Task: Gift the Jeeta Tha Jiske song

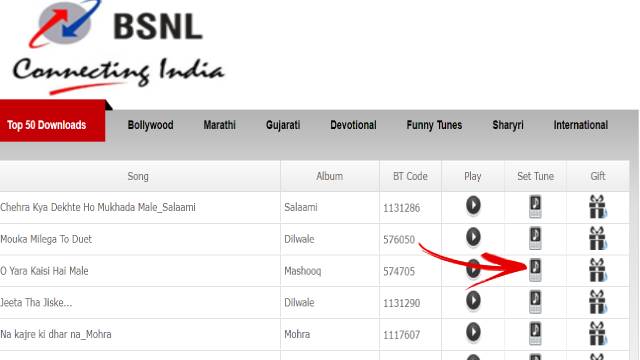Action: (598, 302)
